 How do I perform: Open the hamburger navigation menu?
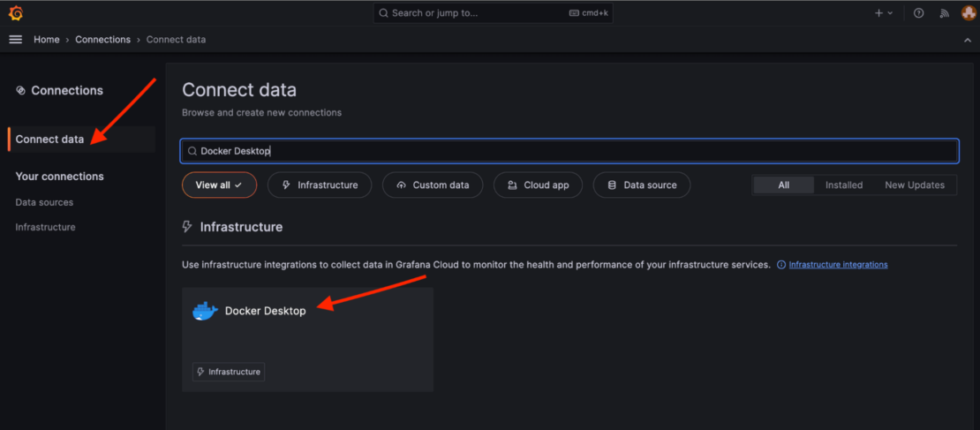click(x=15, y=40)
